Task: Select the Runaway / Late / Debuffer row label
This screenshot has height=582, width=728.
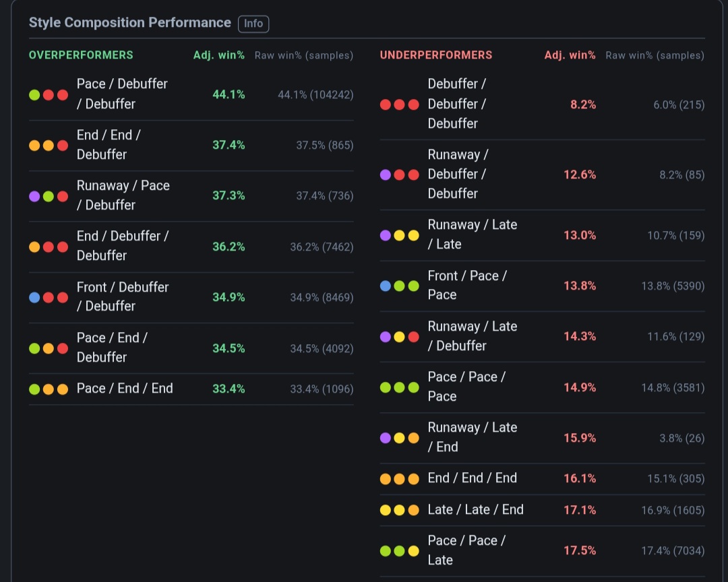Action: tap(472, 336)
